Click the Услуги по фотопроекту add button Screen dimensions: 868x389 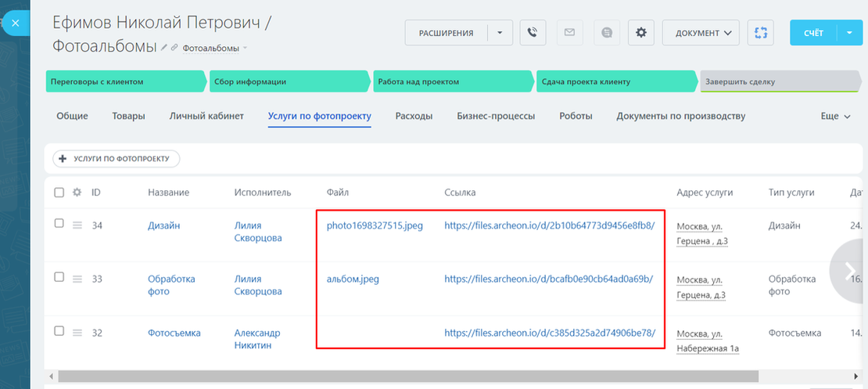click(x=116, y=159)
